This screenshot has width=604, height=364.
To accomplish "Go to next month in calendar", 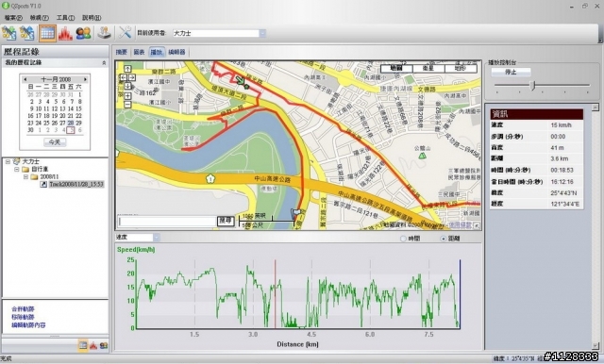I will tap(86, 79).
